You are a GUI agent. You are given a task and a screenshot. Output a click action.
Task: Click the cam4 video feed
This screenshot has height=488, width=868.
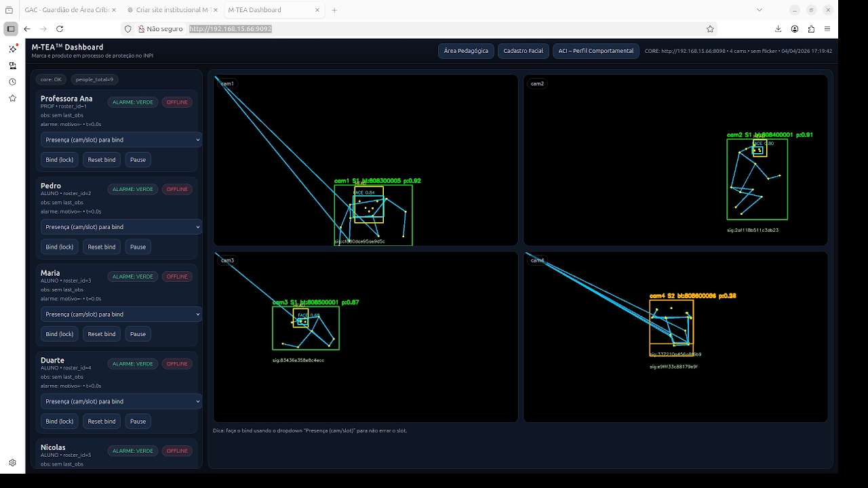point(675,337)
